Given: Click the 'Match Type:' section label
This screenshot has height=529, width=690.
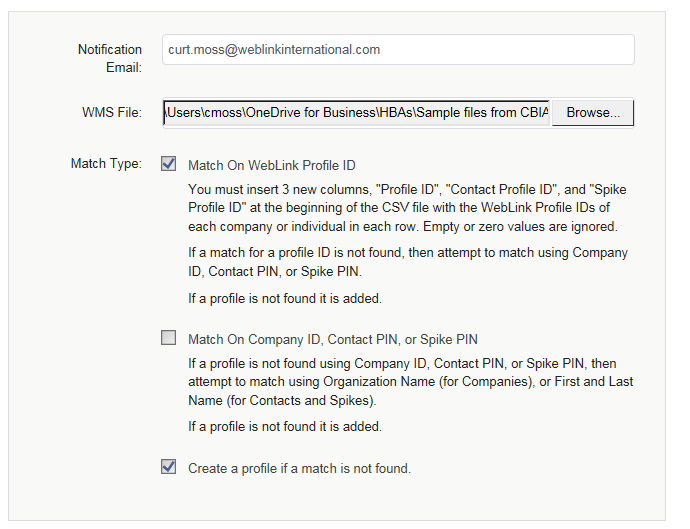Looking at the screenshot, I should (x=106, y=164).
